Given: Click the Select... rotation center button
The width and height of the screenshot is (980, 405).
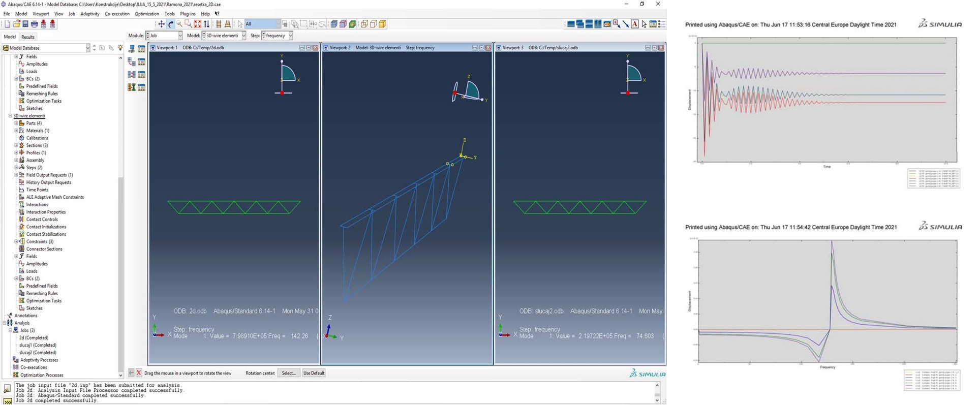Looking at the screenshot, I should point(288,373).
